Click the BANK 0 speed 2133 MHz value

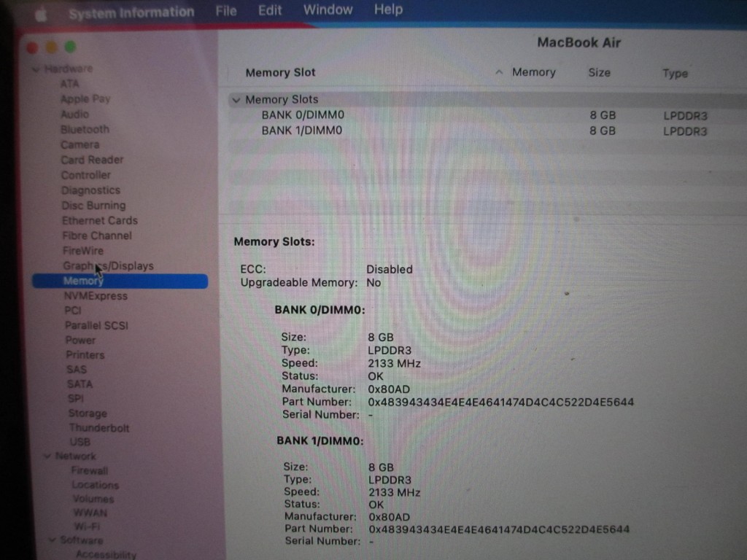coord(394,364)
